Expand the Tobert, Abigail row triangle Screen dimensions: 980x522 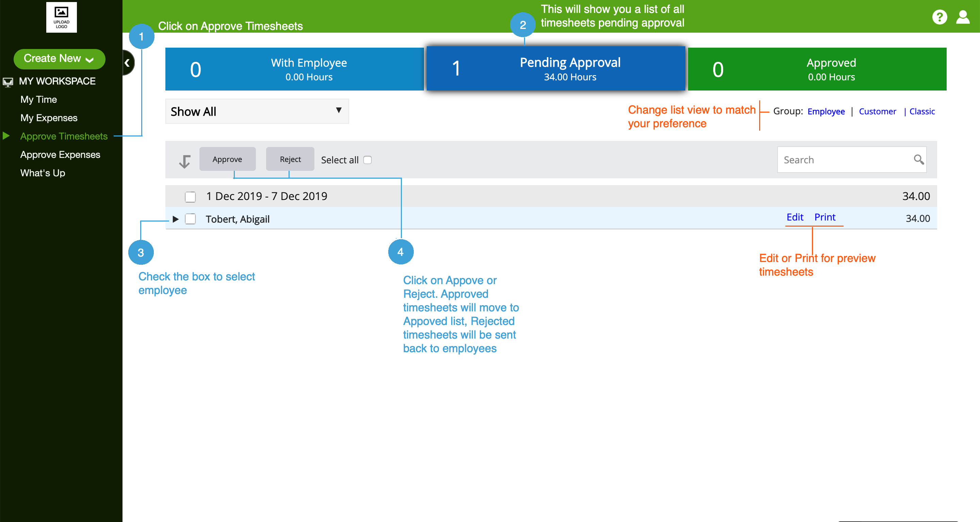click(175, 219)
